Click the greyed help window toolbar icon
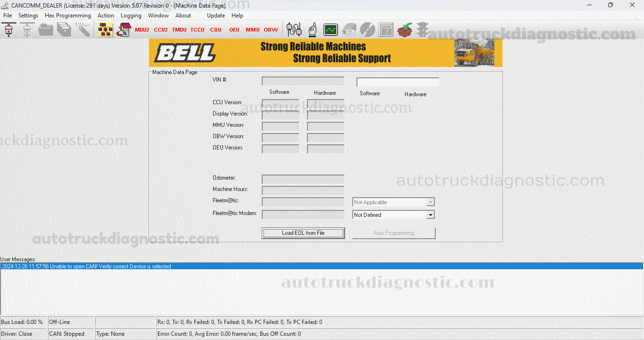This screenshot has height=340, width=644. click(386, 30)
